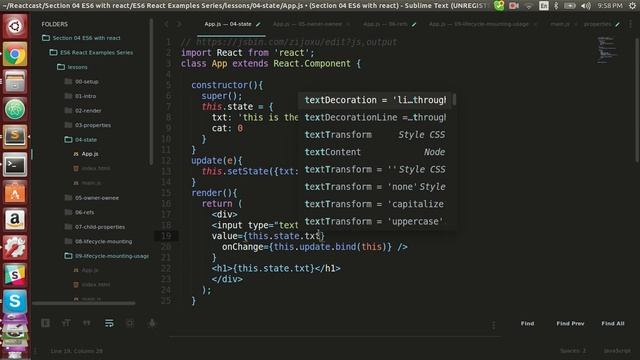Open the Terminal from the dock

click(15, 164)
